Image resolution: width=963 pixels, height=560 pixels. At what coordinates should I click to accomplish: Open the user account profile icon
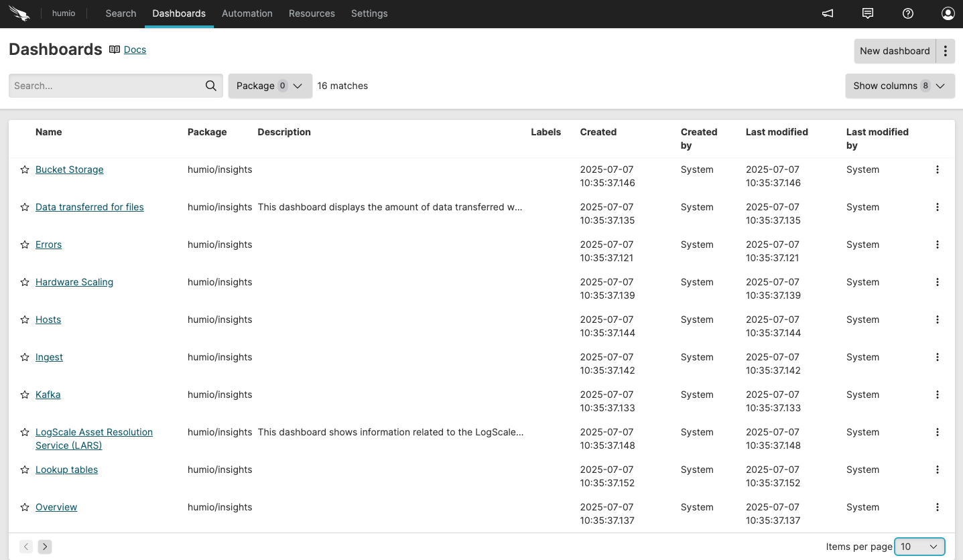click(x=948, y=13)
